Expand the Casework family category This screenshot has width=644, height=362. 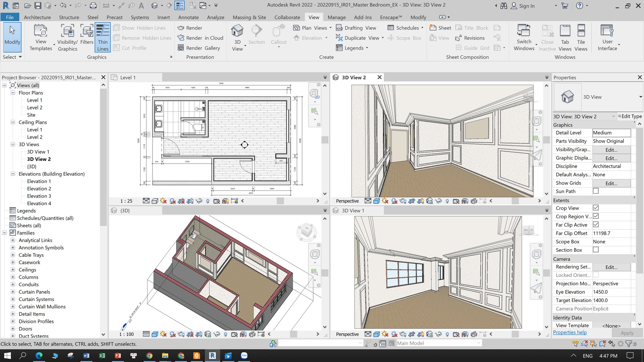click(x=13, y=262)
